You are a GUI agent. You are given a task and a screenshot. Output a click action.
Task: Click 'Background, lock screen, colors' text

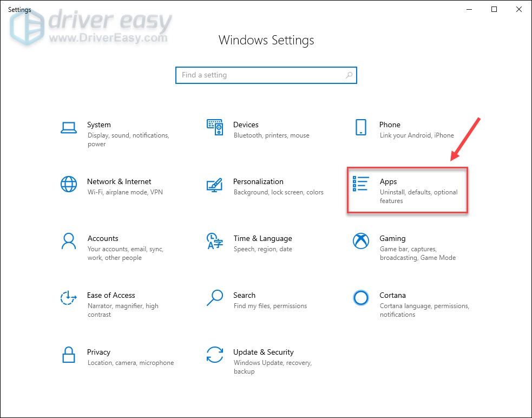(x=279, y=192)
